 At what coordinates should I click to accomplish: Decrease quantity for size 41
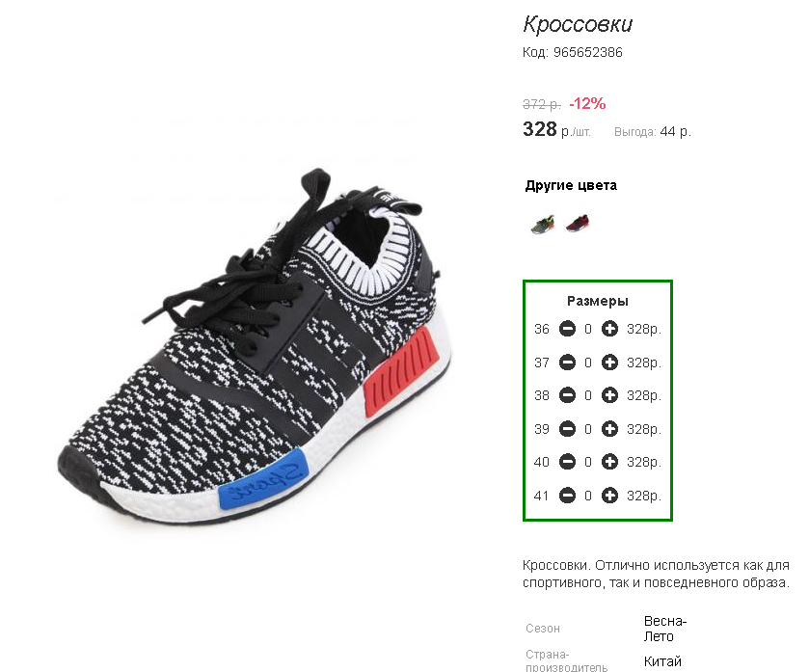click(x=567, y=496)
